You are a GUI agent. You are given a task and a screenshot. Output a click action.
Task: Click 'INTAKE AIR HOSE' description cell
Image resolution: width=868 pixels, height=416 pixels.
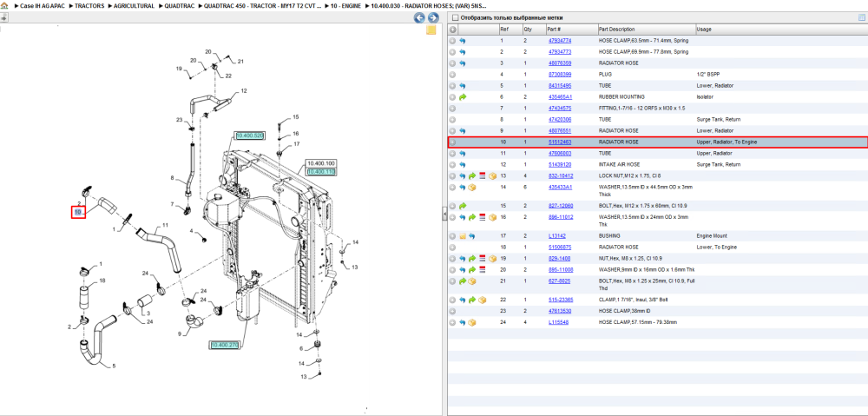(x=621, y=164)
